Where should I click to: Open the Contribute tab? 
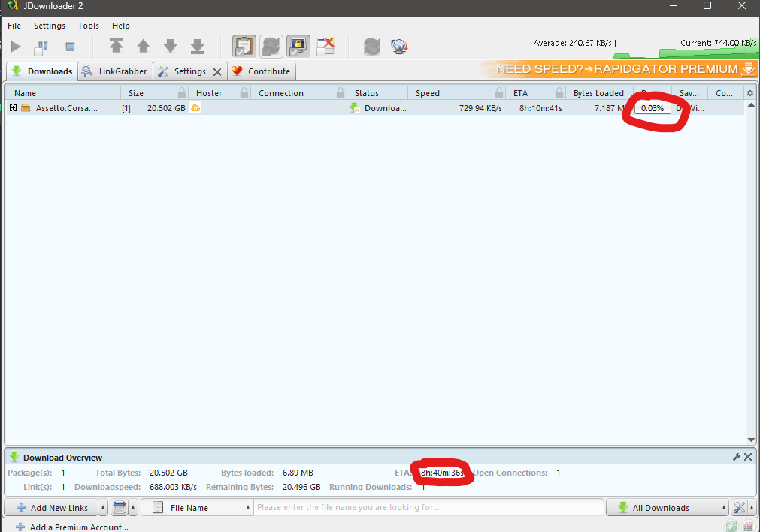262,71
